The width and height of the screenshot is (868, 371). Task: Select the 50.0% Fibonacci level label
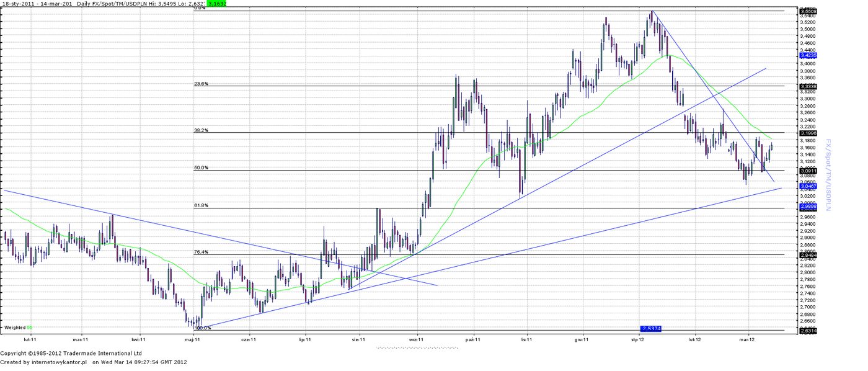[201, 168]
